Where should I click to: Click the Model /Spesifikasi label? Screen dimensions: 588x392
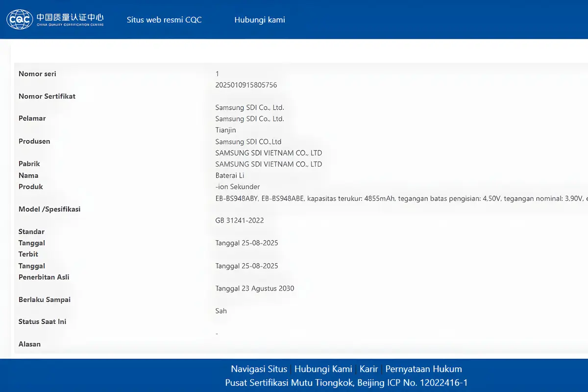49,209
